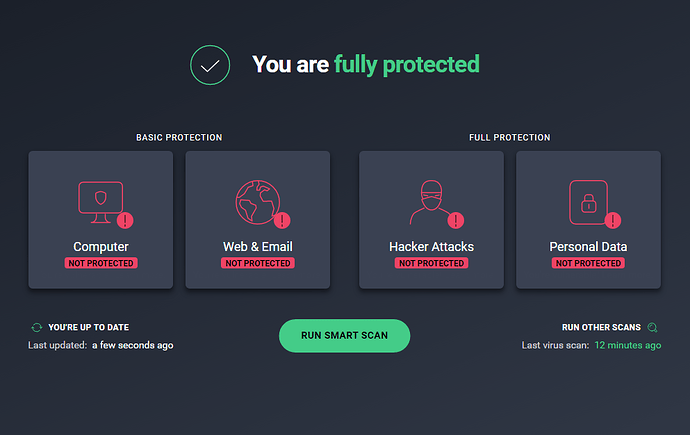
Task: Click the Computer monitor shield icon
Action: (x=101, y=202)
